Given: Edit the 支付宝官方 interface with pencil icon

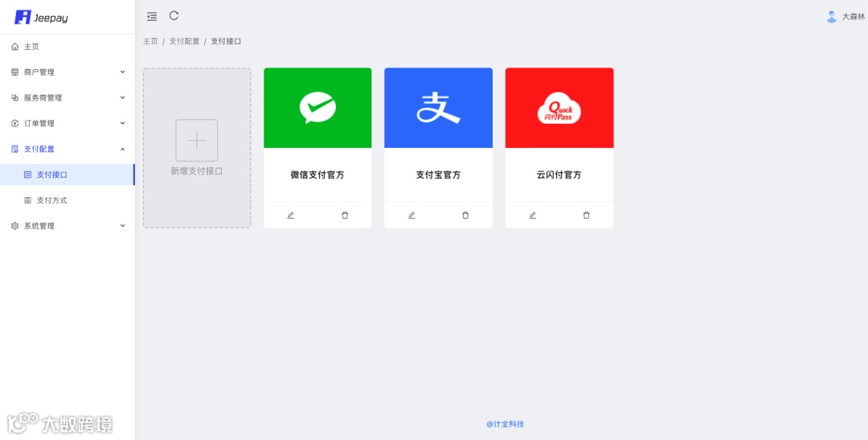Looking at the screenshot, I should tap(411, 215).
